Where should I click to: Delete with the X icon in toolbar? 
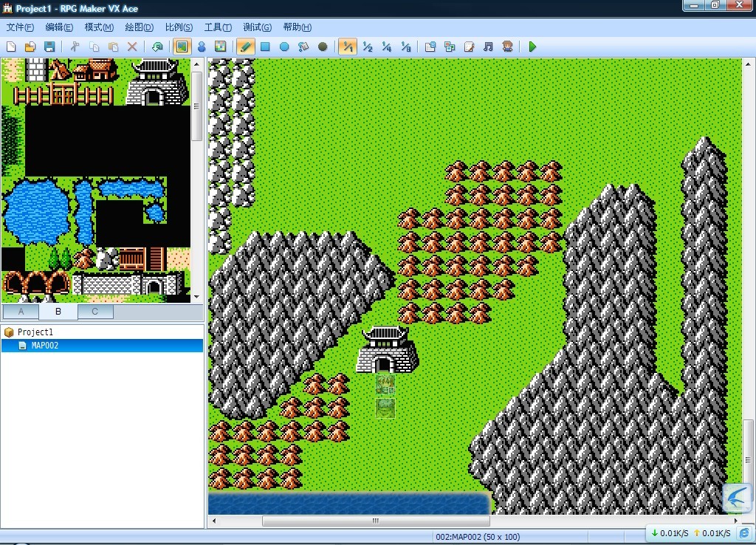(x=132, y=47)
